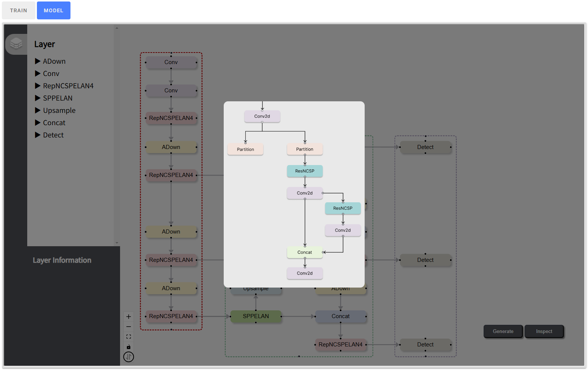Click the right Partition node in the popup

click(305, 149)
